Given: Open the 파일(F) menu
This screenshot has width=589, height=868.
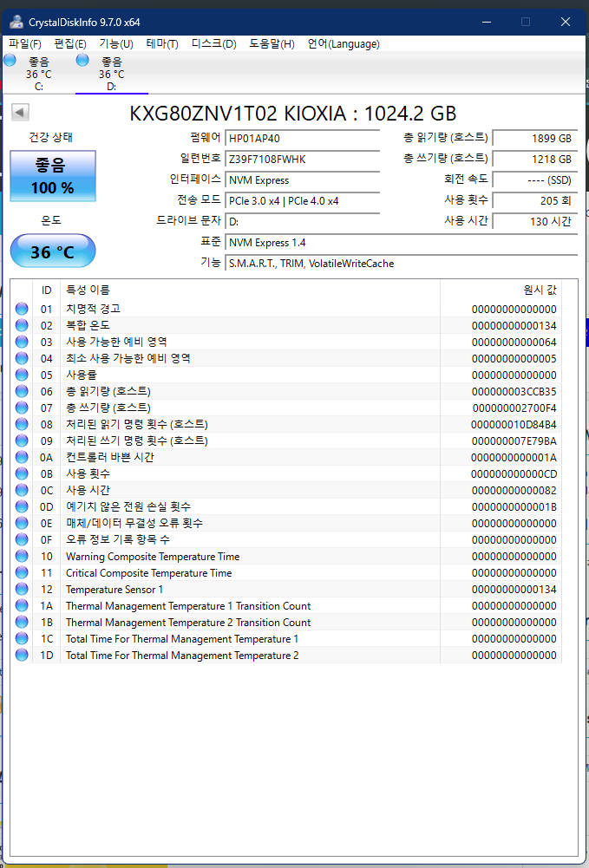Looking at the screenshot, I should point(25,44).
